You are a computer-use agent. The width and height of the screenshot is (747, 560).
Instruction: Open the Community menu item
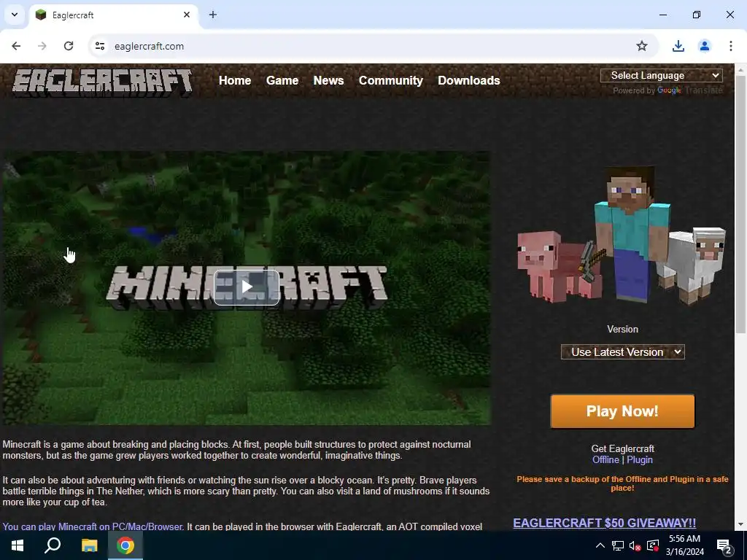click(x=391, y=80)
